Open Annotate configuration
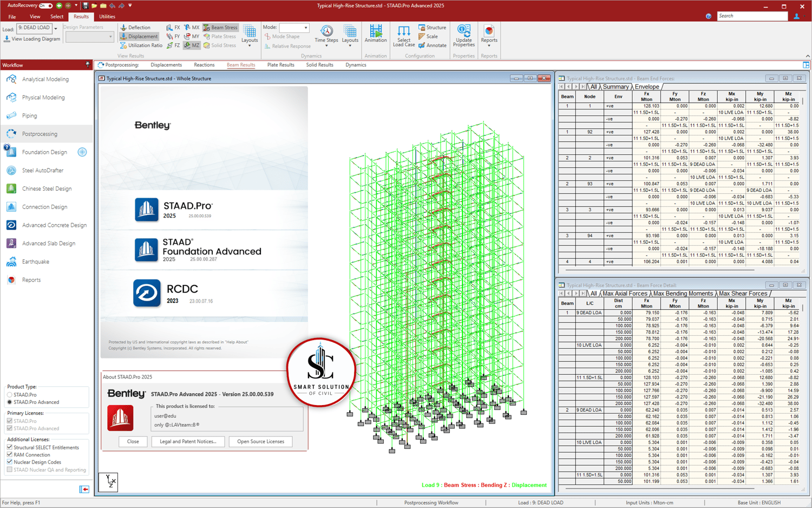This screenshot has width=812, height=508. pos(433,45)
